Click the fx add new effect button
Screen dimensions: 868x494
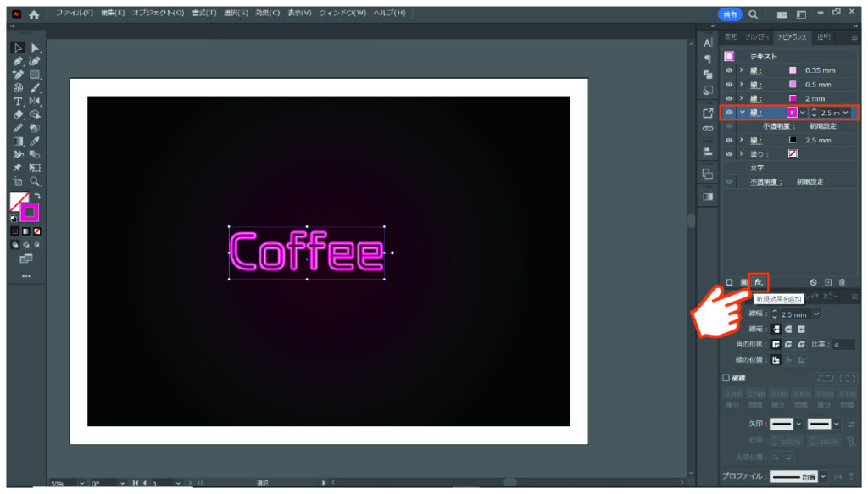click(759, 282)
